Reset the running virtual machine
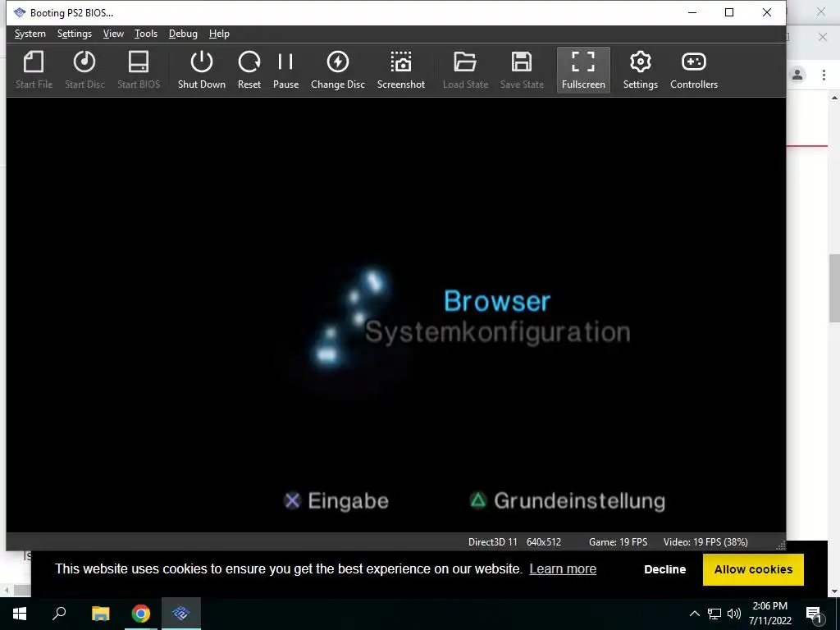 coord(249,70)
